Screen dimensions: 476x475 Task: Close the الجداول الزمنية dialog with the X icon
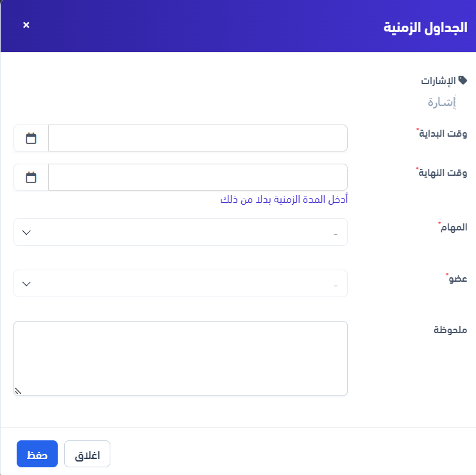coord(26,25)
